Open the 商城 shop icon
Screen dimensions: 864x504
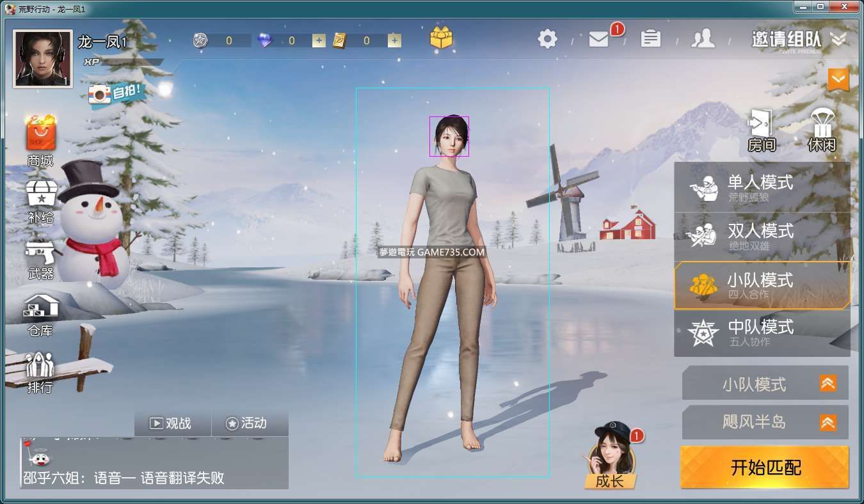(40, 139)
